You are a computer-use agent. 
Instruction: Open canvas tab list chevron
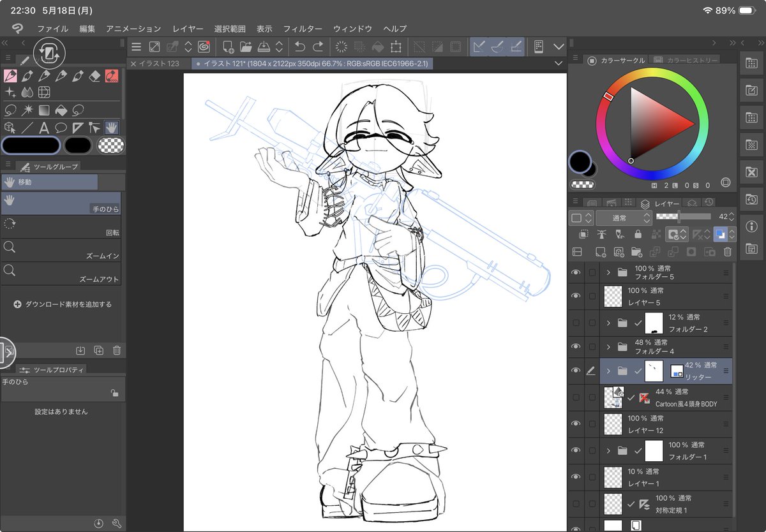pos(559,63)
